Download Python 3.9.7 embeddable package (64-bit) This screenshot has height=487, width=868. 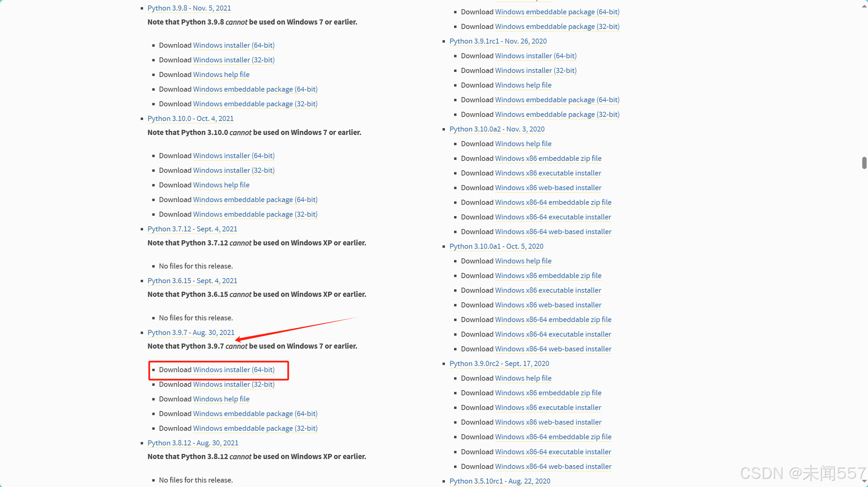(x=255, y=414)
